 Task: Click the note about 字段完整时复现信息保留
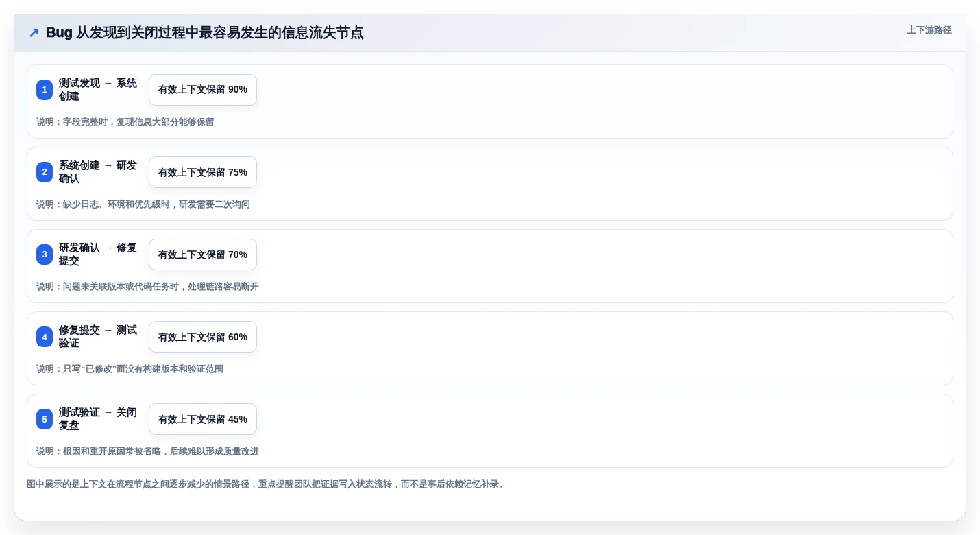pyautogui.click(x=125, y=122)
